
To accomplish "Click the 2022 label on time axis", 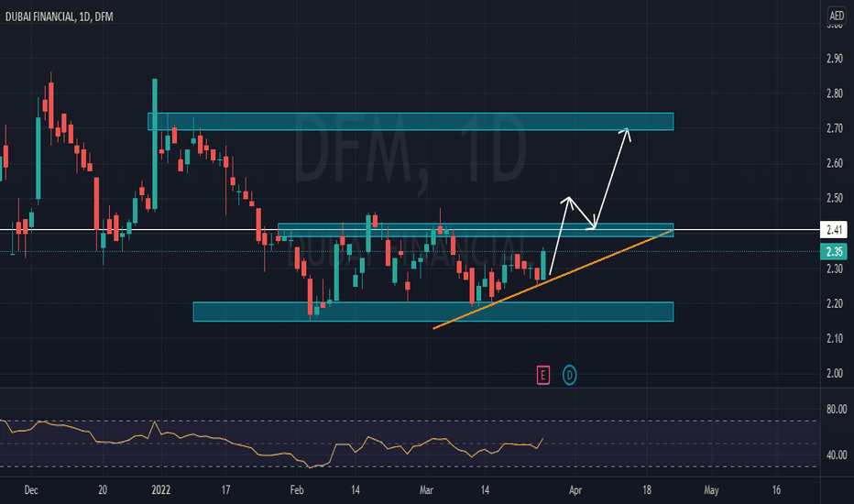I will 160,490.
